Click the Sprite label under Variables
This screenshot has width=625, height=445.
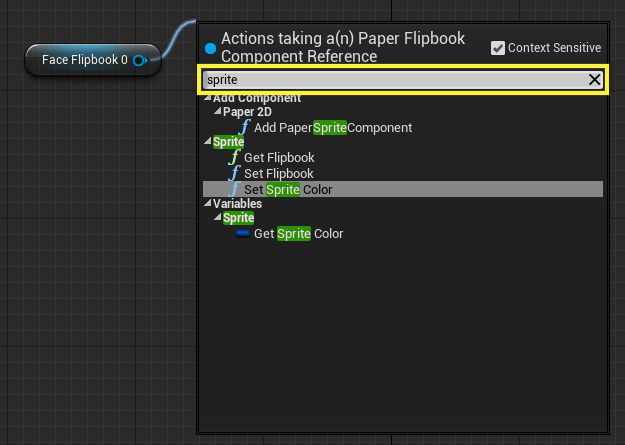238,218
